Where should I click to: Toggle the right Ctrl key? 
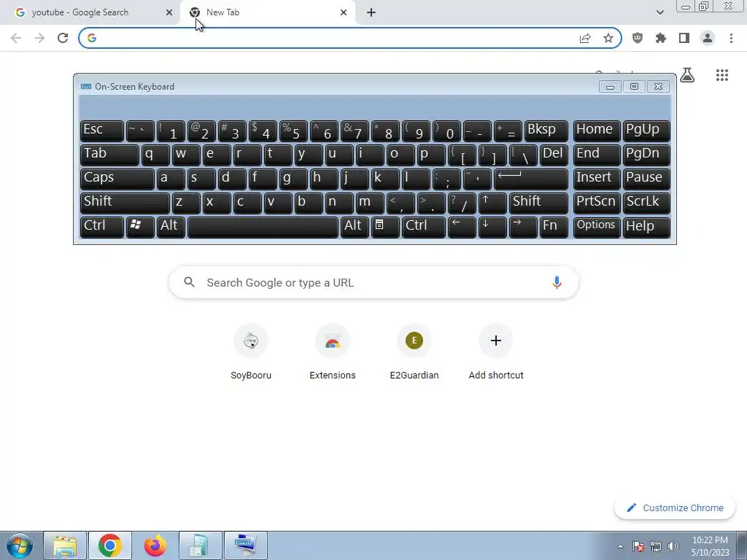[424, 227]
